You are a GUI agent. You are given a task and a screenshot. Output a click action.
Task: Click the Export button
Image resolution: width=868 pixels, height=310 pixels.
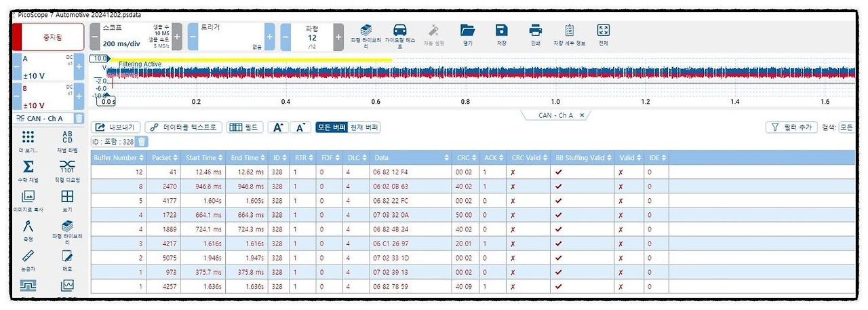(116, 128)
